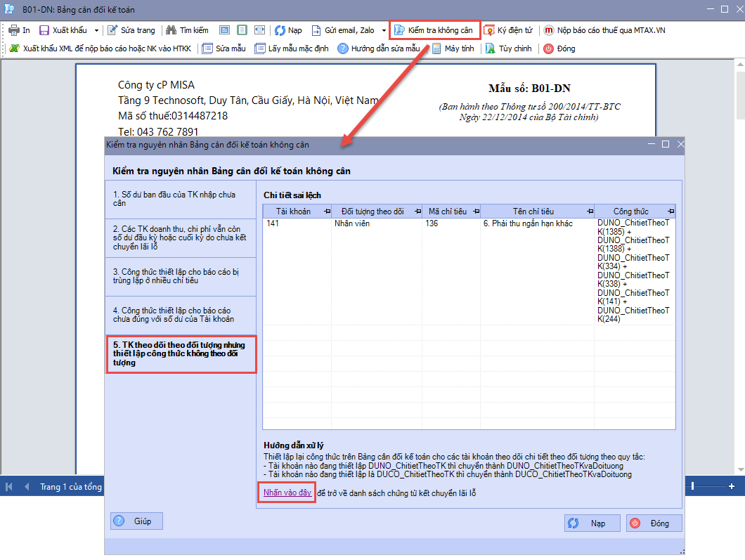Expand the Gửi email, Zalo dropdown arrow
Image resolution: width=745 pixels, height=560 pixels.
384,30
